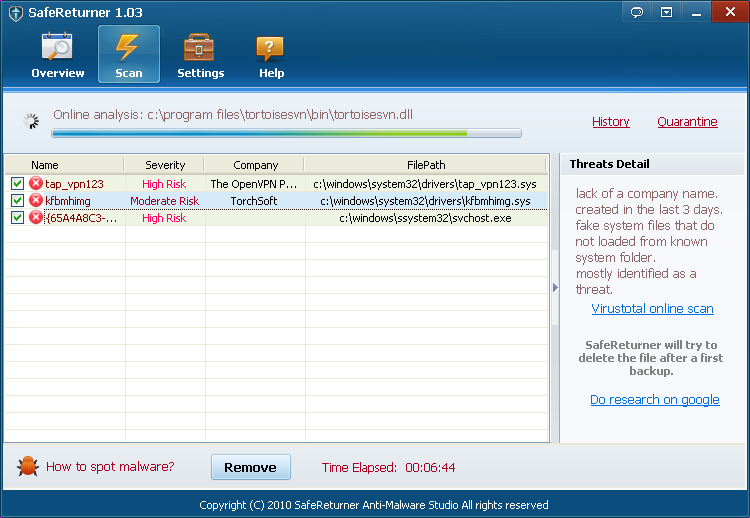
Task: Sort the list by Company column
Action: [255, 165]
